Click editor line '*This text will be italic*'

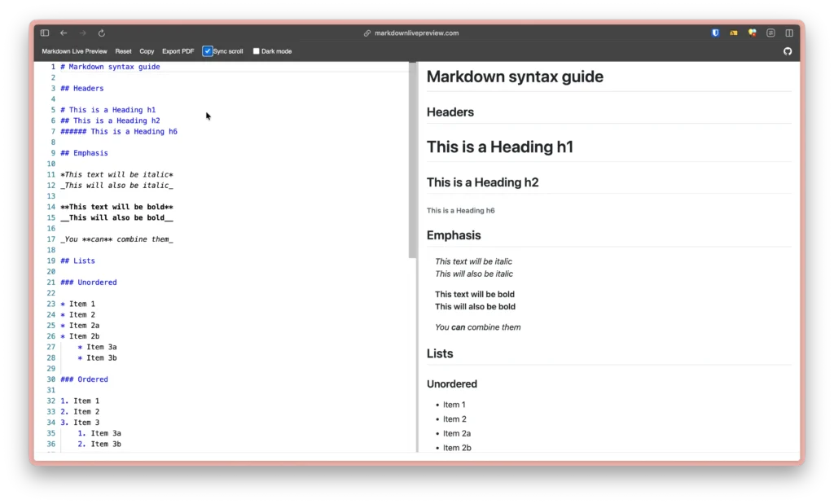pyautogui.click(x=116, y=175)
